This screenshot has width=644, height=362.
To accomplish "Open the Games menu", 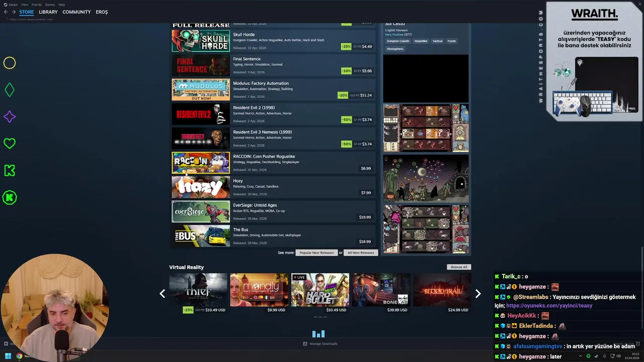I will tap(50, 5).
